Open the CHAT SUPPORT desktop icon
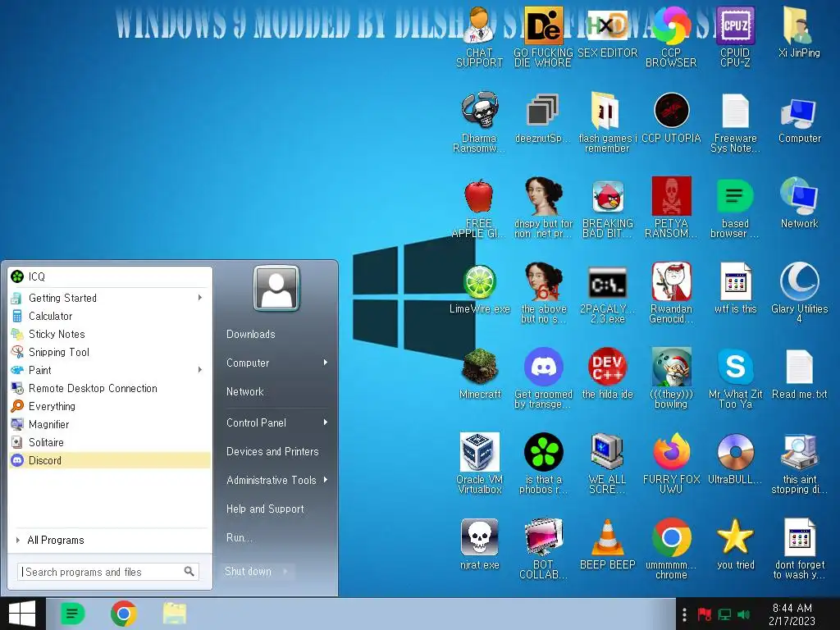840x630 pixels. (479, 36)
